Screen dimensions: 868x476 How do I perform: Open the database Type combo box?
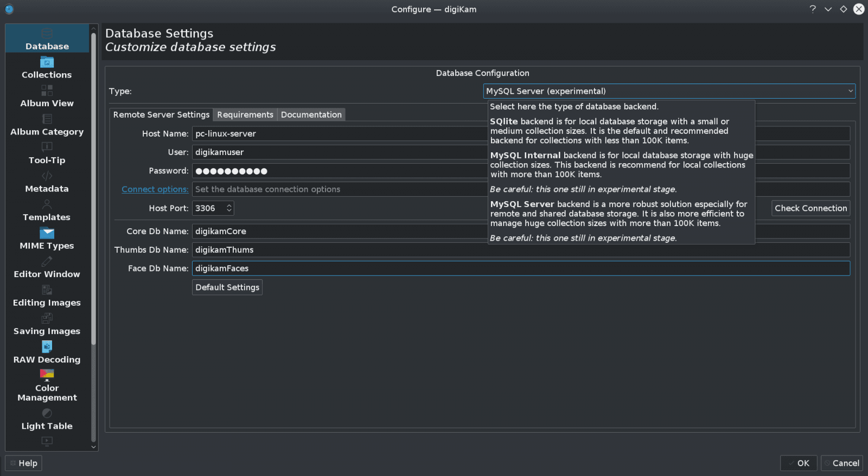[669, 91]
